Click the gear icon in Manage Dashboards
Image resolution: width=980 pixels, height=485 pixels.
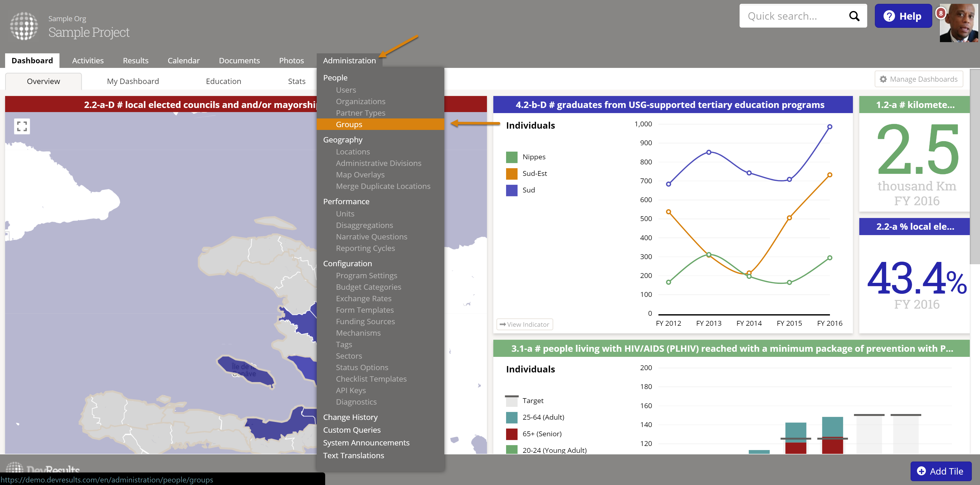[x=883, y=79]
